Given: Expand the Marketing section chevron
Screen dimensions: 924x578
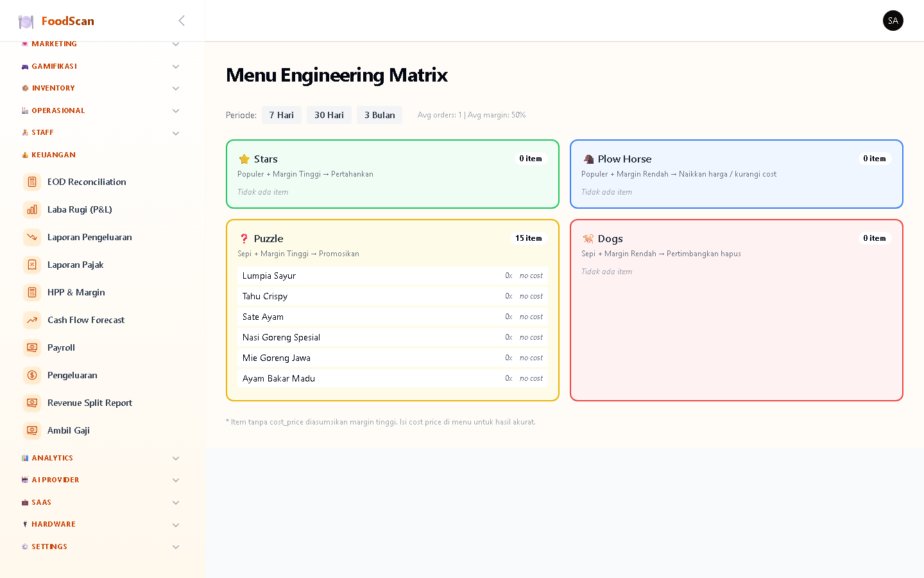Looking at the screenshot, I should [176, 44].
